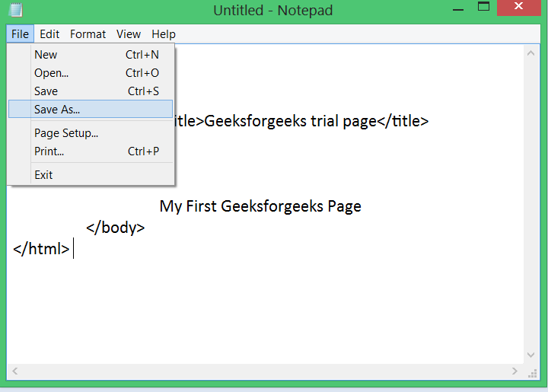Image resolution: width=548 pixels, height=392 pixels.
Task: Click the horizontal scrollbar left arrow
Action: (x=14, y=371)
